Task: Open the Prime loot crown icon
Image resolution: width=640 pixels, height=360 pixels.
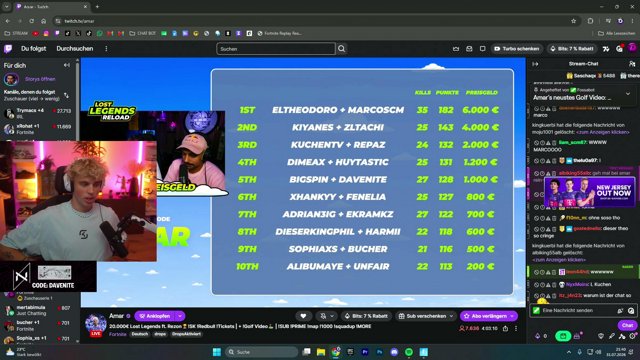Action: (456, 49)
